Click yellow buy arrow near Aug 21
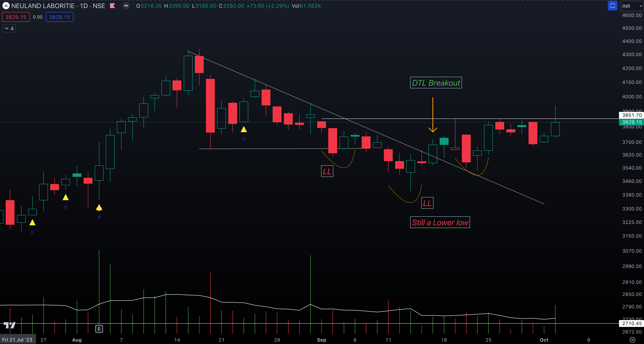This screenshot has width=644, height=344. tap(243, 130)
